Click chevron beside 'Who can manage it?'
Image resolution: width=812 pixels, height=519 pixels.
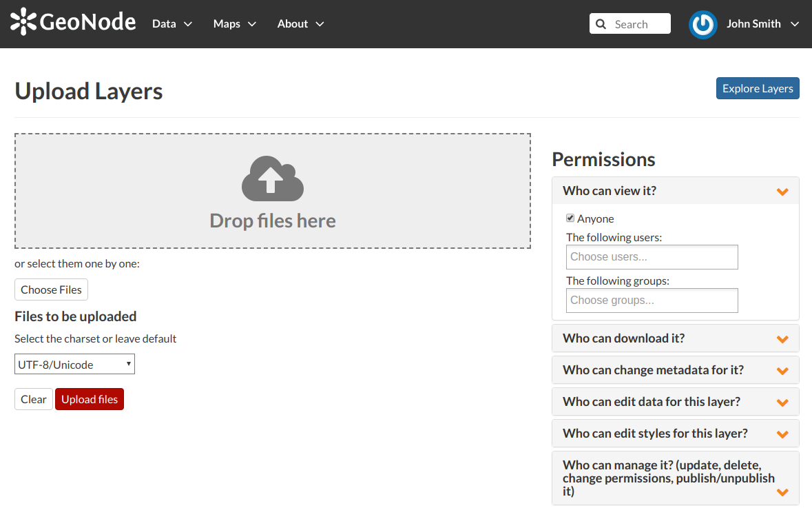point(782,492)
